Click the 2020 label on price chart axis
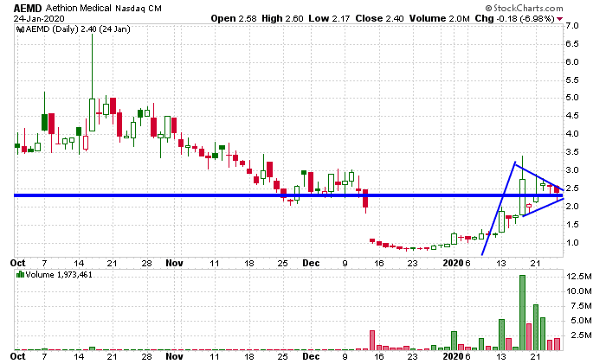 coord(453,263)
